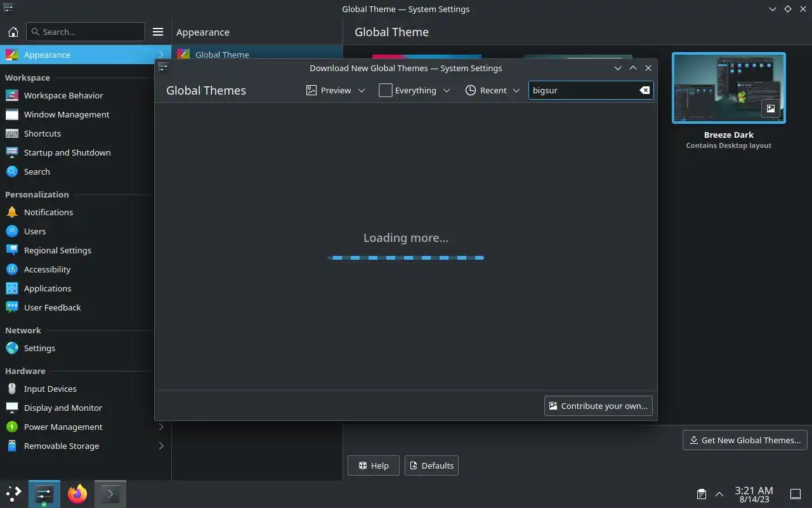Click the Show Desktop button in the panel

click(x=795, y=494)
